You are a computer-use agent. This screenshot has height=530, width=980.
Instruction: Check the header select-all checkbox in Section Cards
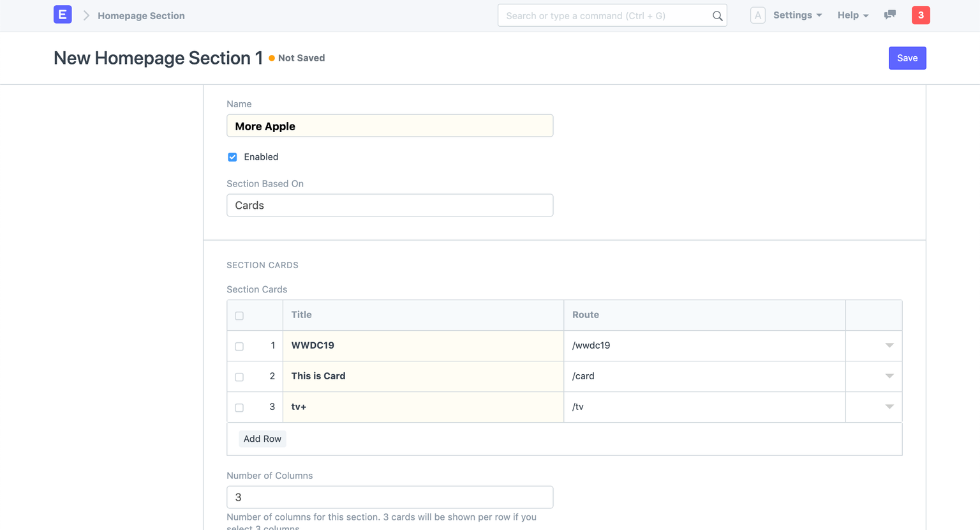pos(239,315)
